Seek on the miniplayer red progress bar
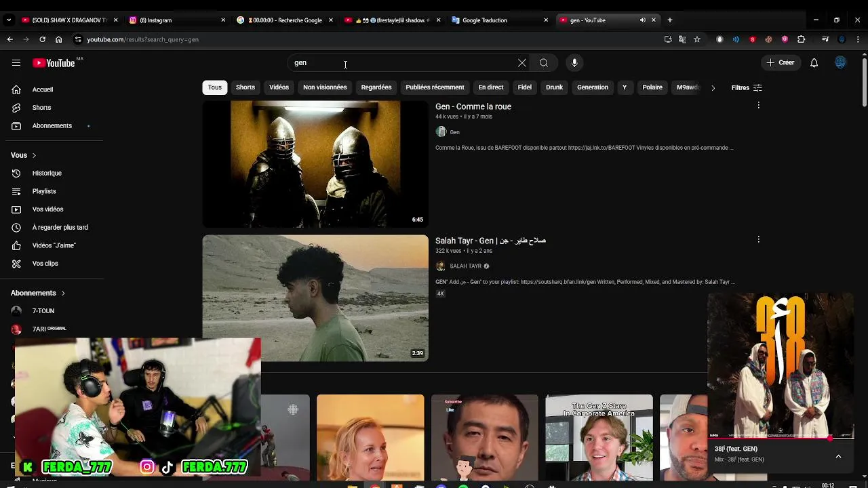868x488 pixels. point(781,439)
